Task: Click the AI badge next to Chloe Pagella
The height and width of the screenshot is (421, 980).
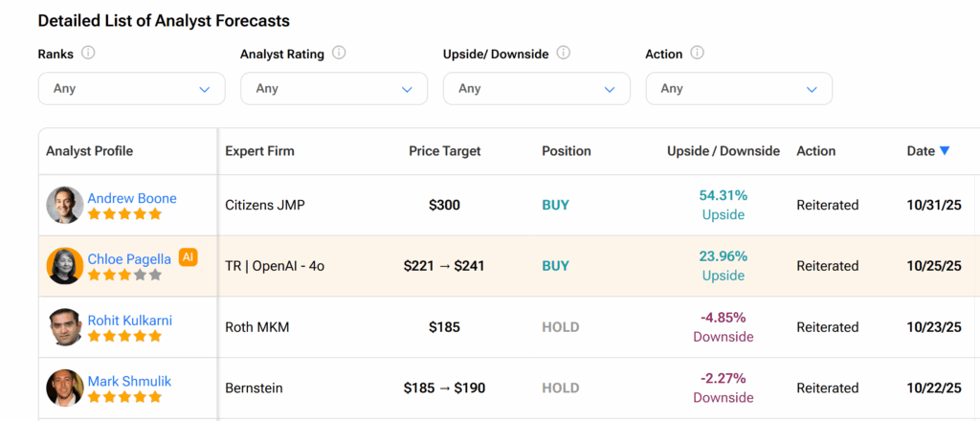Action: pos(188,257)
